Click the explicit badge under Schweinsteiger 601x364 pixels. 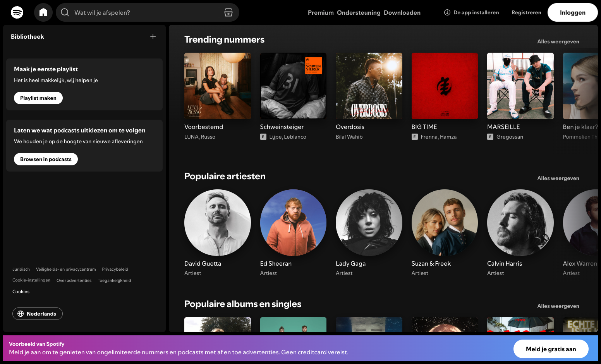click(263, 137)
